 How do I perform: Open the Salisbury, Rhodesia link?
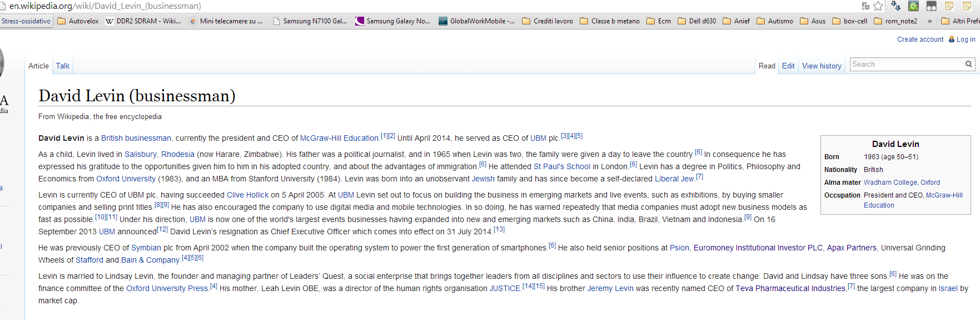[160, 154]
